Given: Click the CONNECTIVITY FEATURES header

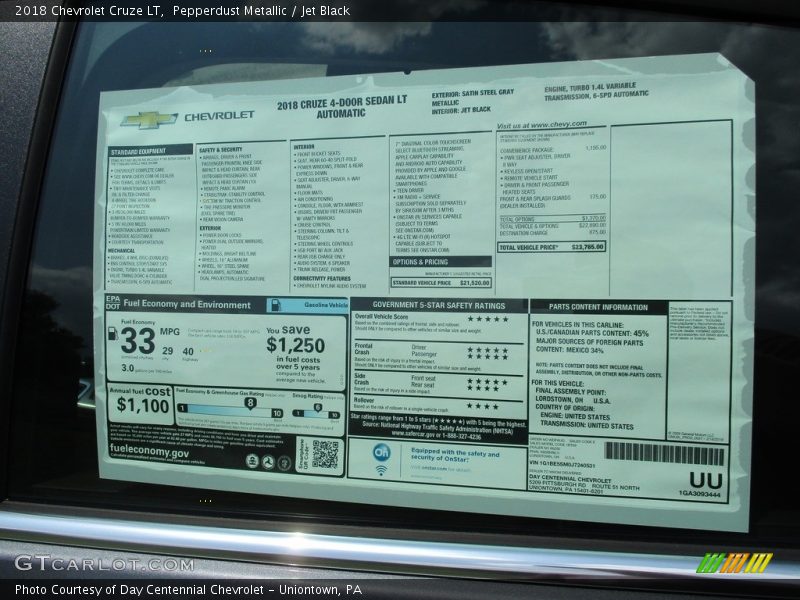Looking at the screenshot, I should [x=322, y=279].
